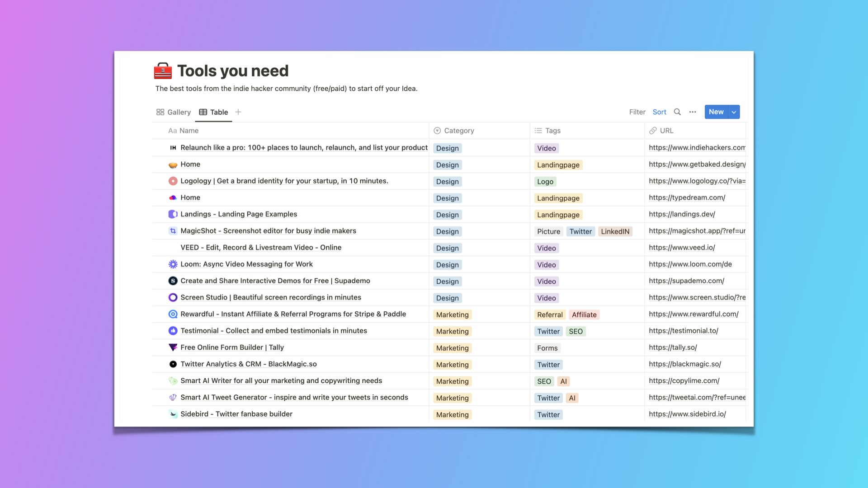The image size is (868, 488).
Task: Click the Referral tag in Rewardful row
Action: tap(550, 314)
